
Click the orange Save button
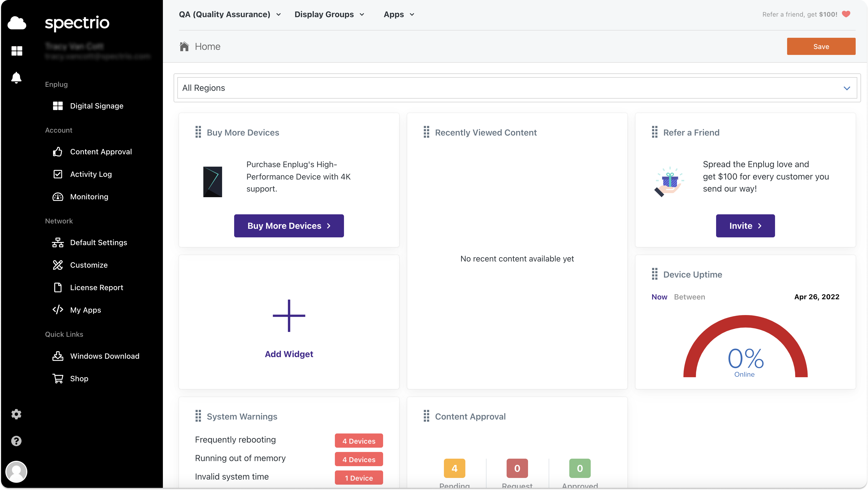[821, 46]
